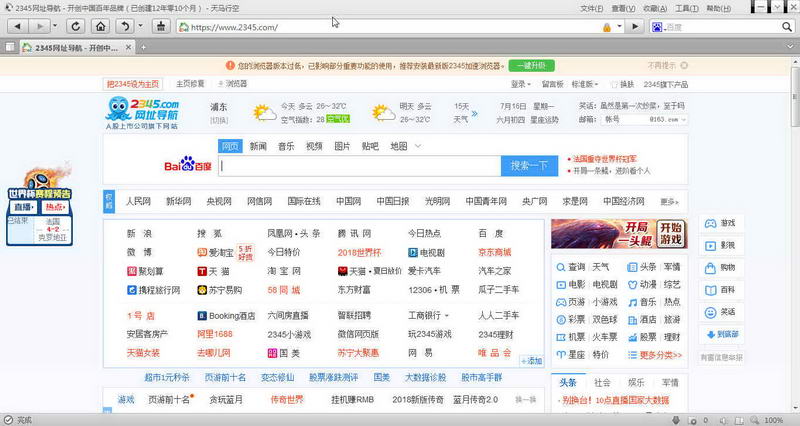The image size is (800, 426).
Task: Click the Baidu web search input field
Action: point(360,166)
